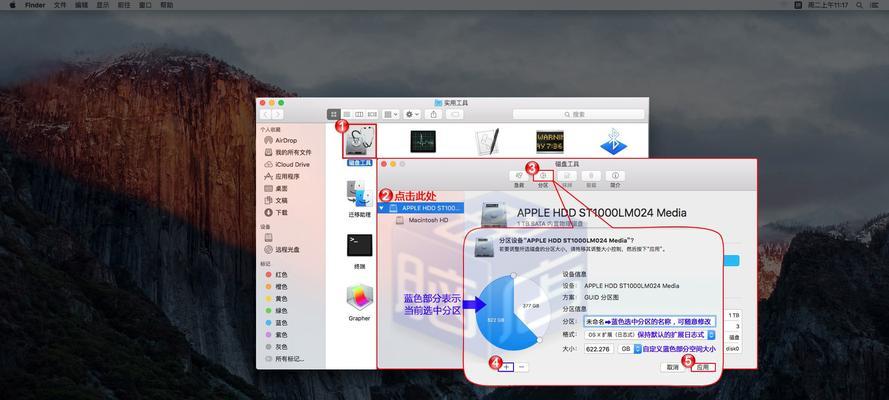
Task: Open the Finder action gear dropdown
Action: (x=412, y=114)
